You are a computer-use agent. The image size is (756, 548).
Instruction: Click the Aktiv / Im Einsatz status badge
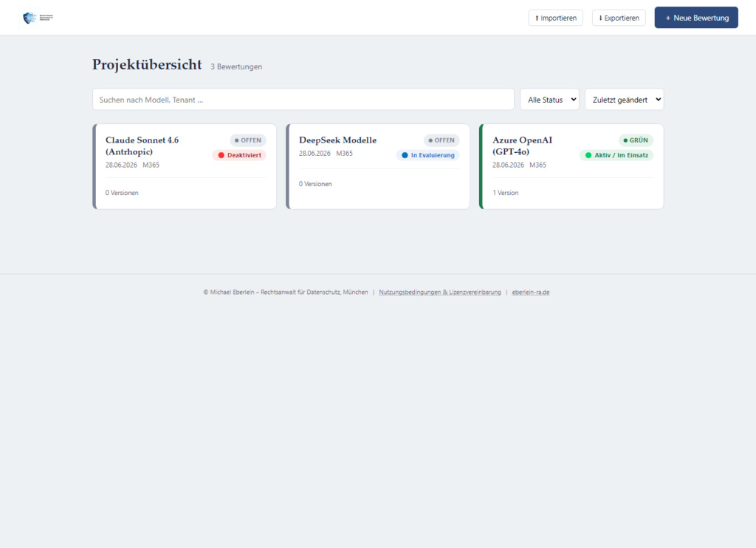616,155
